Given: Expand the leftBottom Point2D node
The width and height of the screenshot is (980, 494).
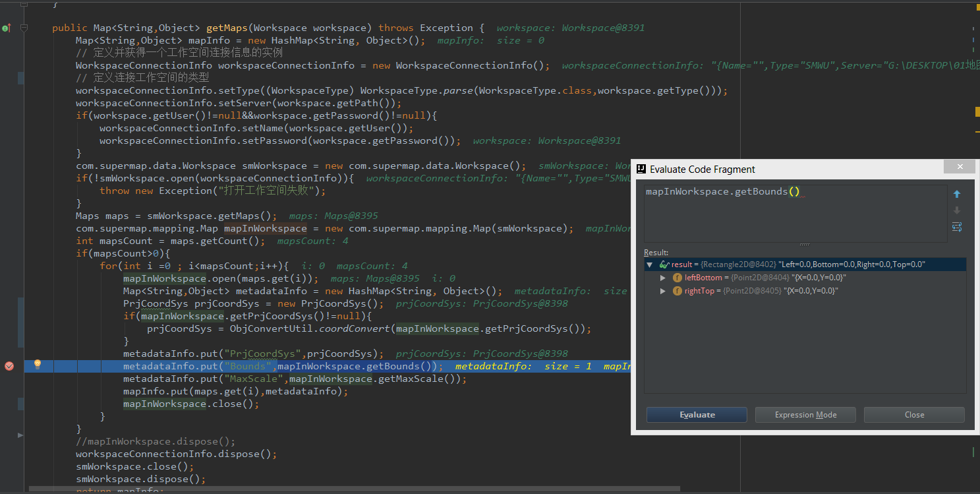Looking at the screenshot, I should click(x=663, y=278).
